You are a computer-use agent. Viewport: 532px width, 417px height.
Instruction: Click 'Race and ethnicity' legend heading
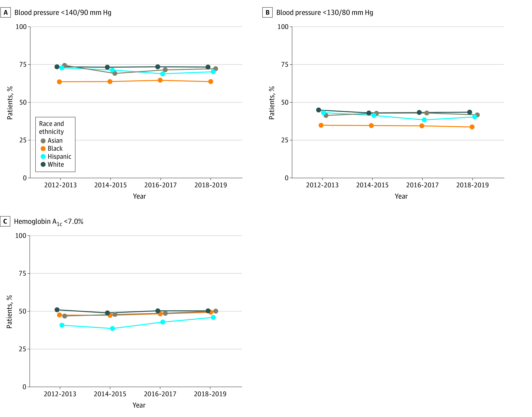click(51, 128)
